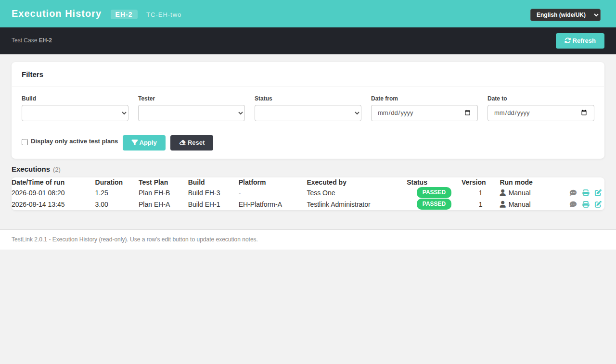Reset the filters
The width and height of the screenshot is (616, 364).
(x=192, y=143)
